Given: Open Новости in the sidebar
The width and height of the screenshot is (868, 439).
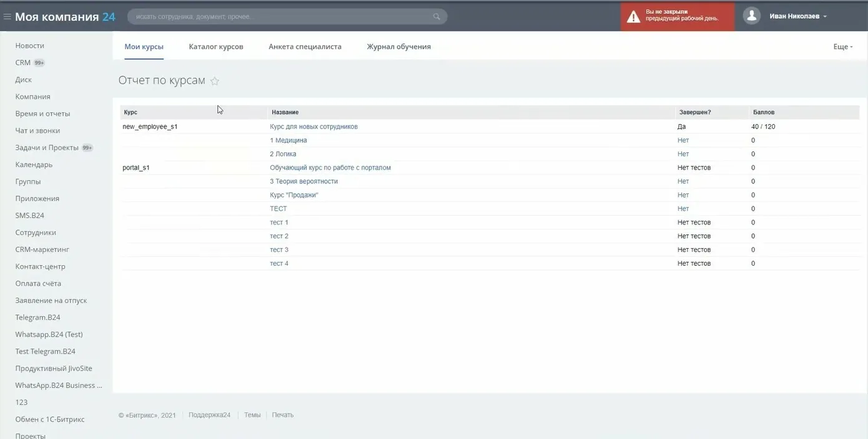Looking at the screenshot, I should point(30,46).
